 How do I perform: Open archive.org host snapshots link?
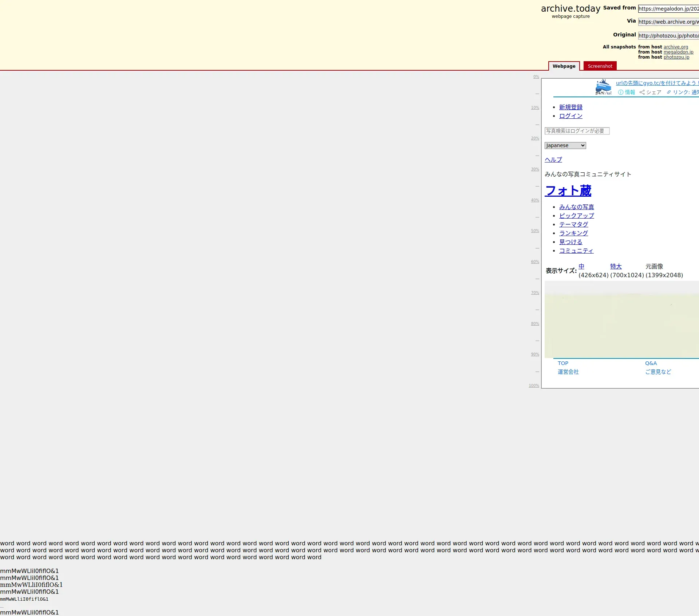click(676, 47)
